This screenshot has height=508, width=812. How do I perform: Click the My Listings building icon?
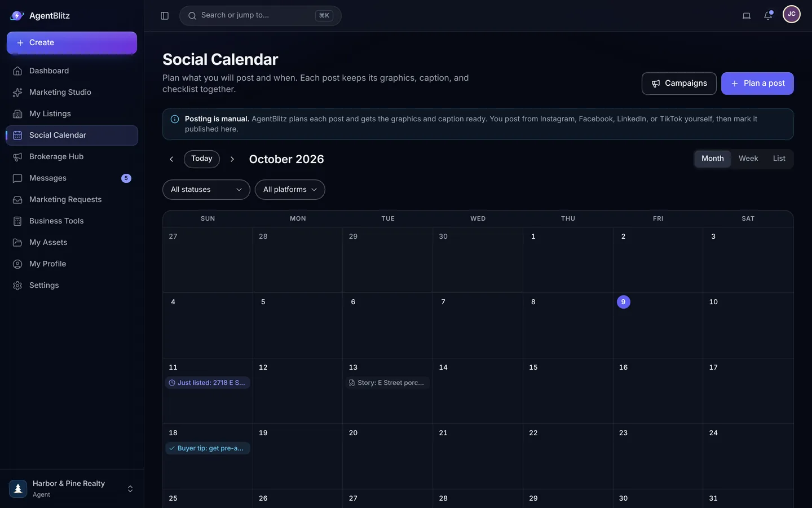(x=17, y=114)
